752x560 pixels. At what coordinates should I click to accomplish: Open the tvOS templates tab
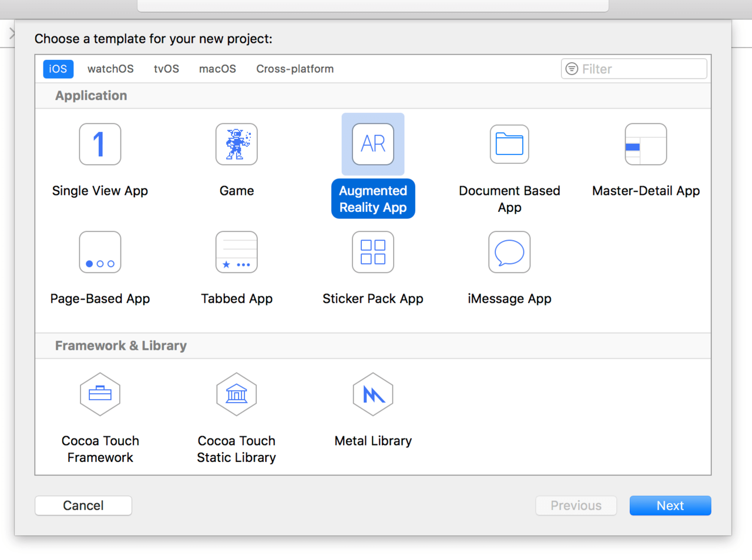(166, 69)
